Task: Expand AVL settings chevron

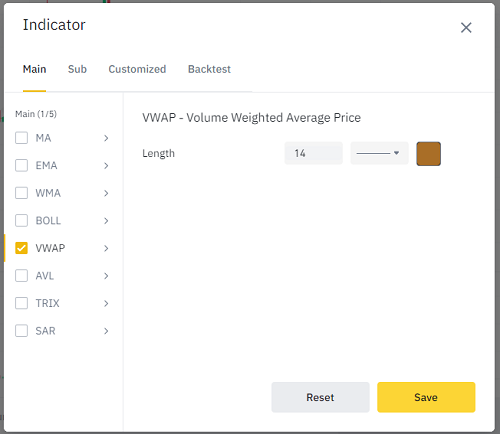Action: [106, 276]
